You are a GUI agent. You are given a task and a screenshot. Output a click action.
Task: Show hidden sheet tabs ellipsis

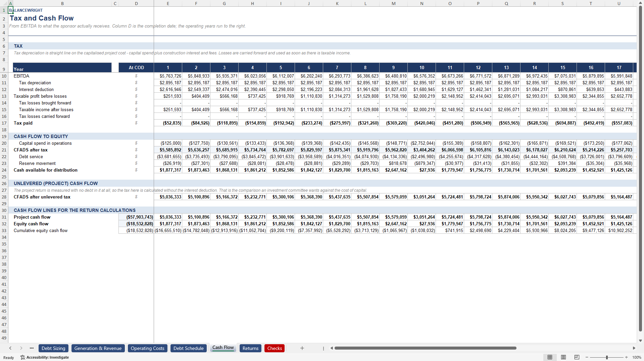[x=32, y=348]
